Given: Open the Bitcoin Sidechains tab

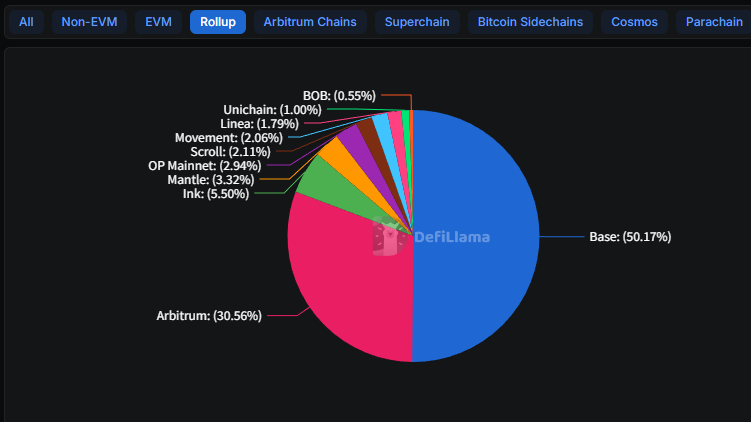Looking at the screenshot, I should 531,22.
